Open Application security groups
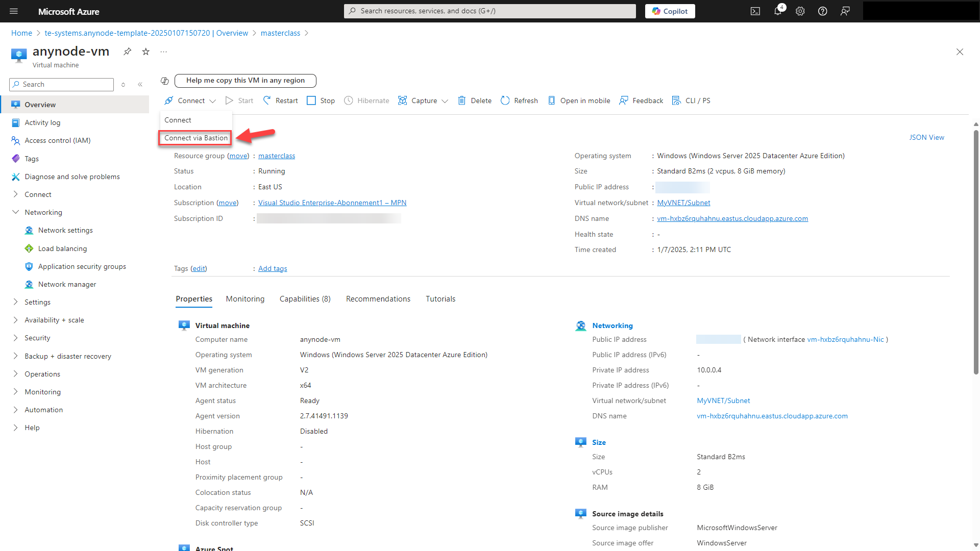 coord(82,267)
